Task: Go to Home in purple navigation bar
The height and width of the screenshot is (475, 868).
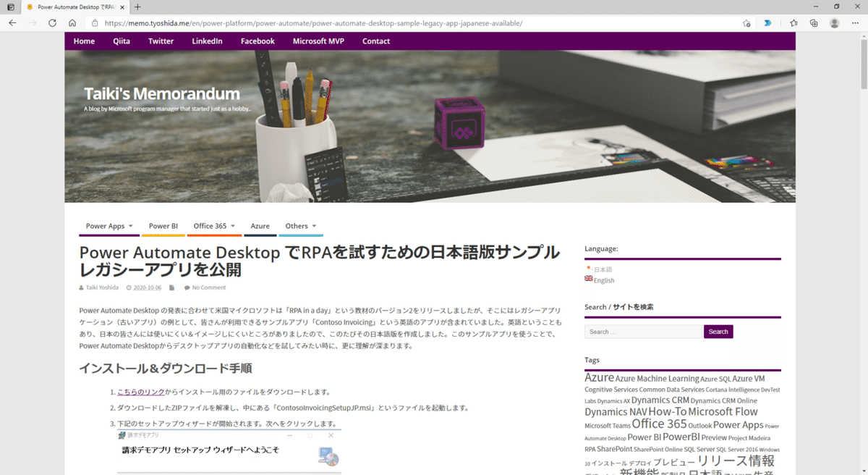Action: [x=84, y=41]
